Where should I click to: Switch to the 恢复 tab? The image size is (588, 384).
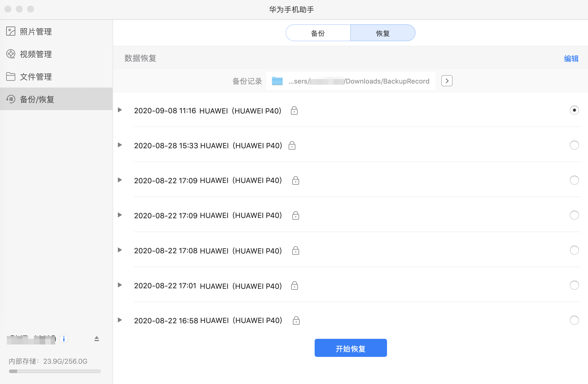tap(383, 33)
